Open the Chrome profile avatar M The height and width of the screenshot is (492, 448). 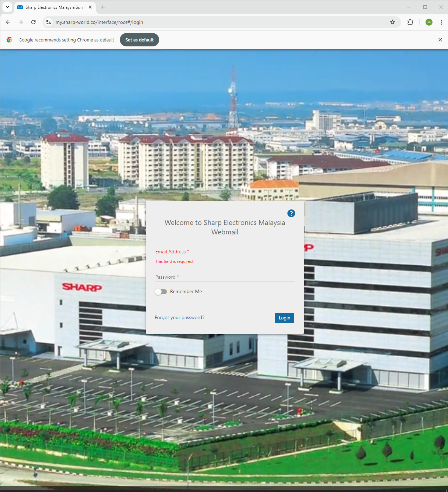point(429,22)
